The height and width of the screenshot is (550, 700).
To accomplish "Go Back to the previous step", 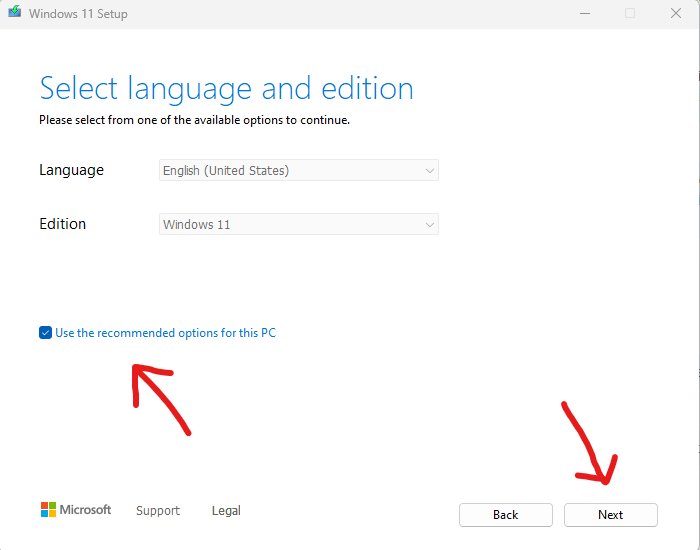I will tap(505, 515).
